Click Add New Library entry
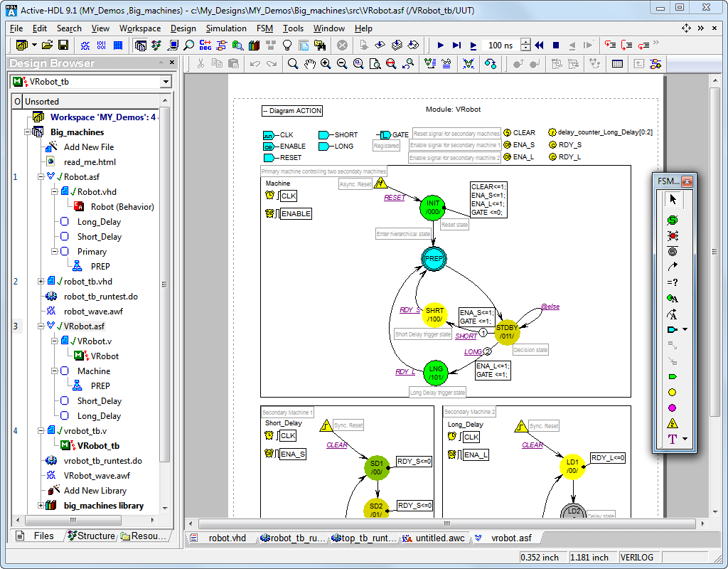The width and height of the screenshot is (728, 569). pyautogui.click(x=95, y=491)
